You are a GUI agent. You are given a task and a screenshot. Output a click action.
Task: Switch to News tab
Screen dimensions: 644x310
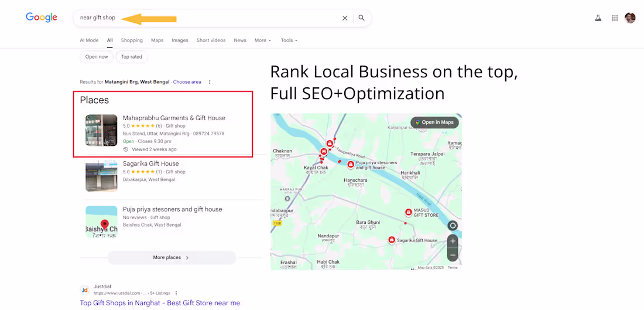[x=240, y=40]
